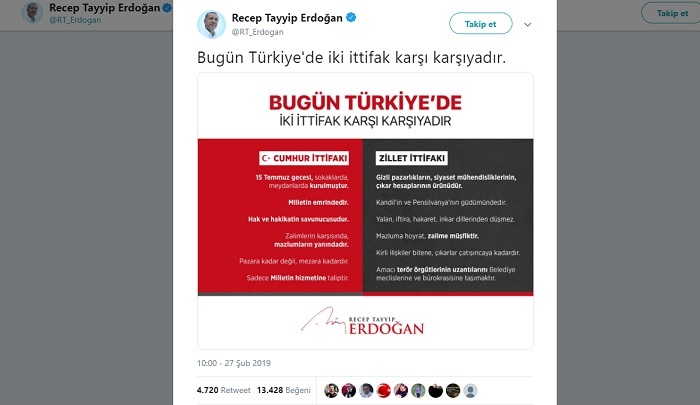
Task: Click the background @RT_Erdogan handle at top left
Action: pos(75,20)
